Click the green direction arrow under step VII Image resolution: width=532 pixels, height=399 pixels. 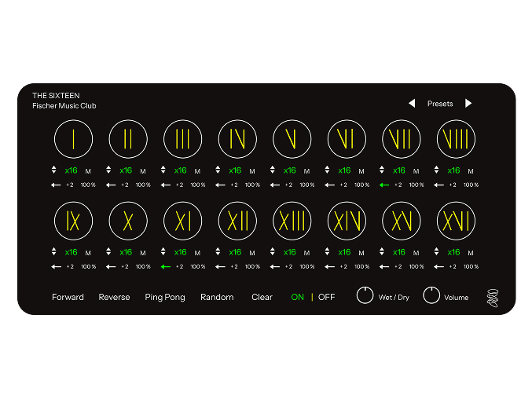[384, 185]
